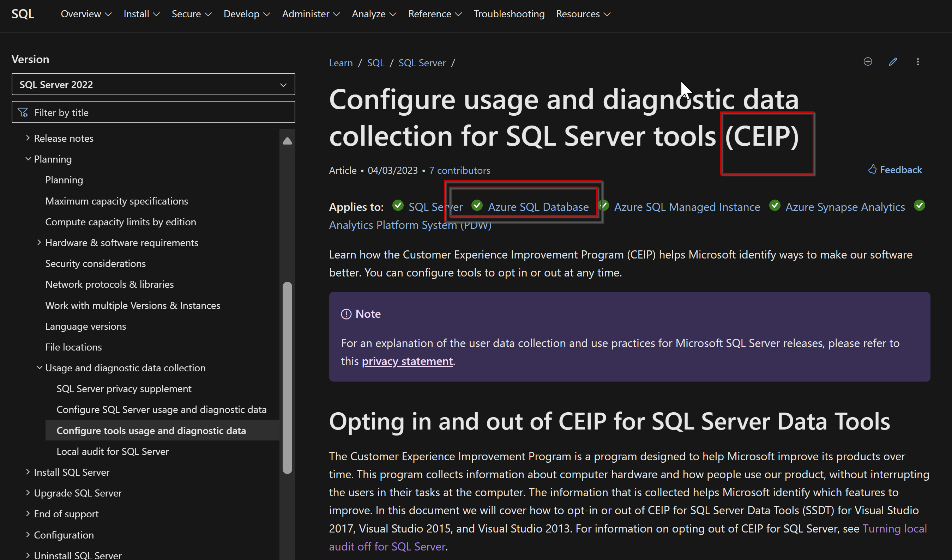Open the Secure menu

pos(192,14)
